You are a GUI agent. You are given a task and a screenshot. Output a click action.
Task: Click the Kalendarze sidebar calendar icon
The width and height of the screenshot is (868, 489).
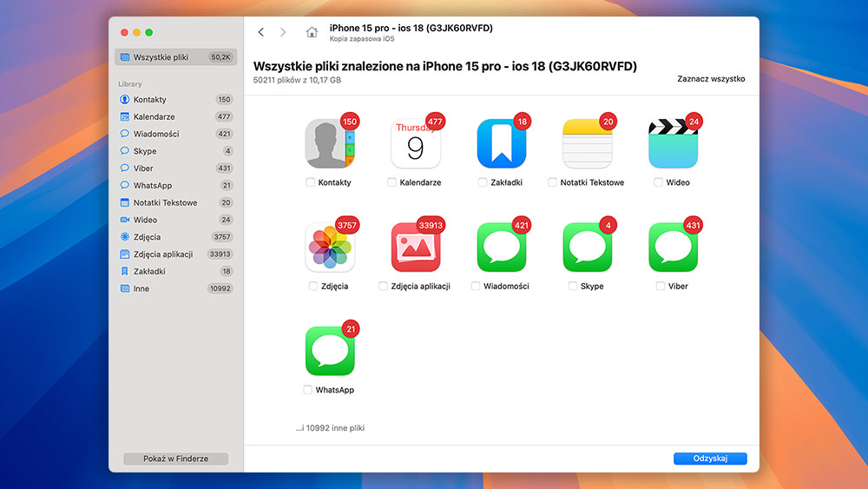click(124, 117)
